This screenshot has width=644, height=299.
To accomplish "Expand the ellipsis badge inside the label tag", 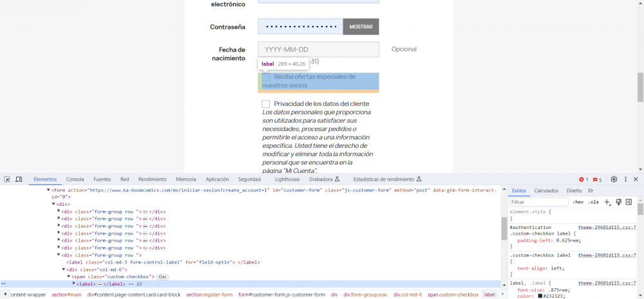I will 99,284.
